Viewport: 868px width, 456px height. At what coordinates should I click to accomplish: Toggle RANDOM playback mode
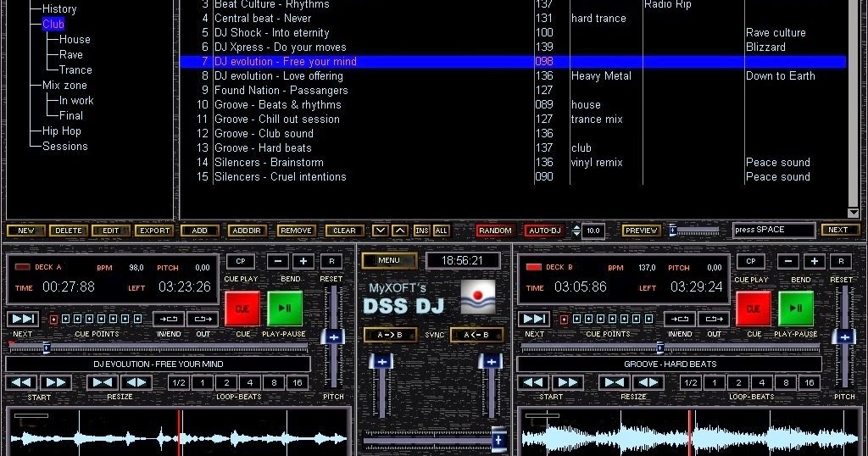point(495,231)
